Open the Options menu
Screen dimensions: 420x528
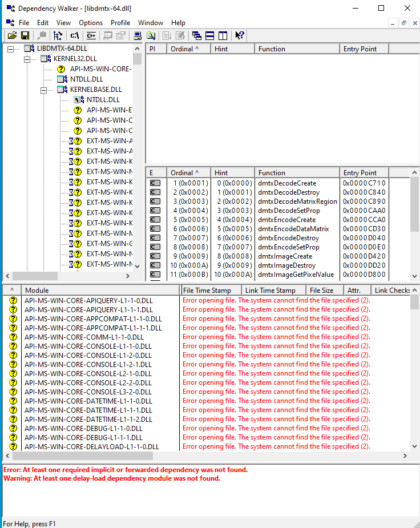(91, 23)
